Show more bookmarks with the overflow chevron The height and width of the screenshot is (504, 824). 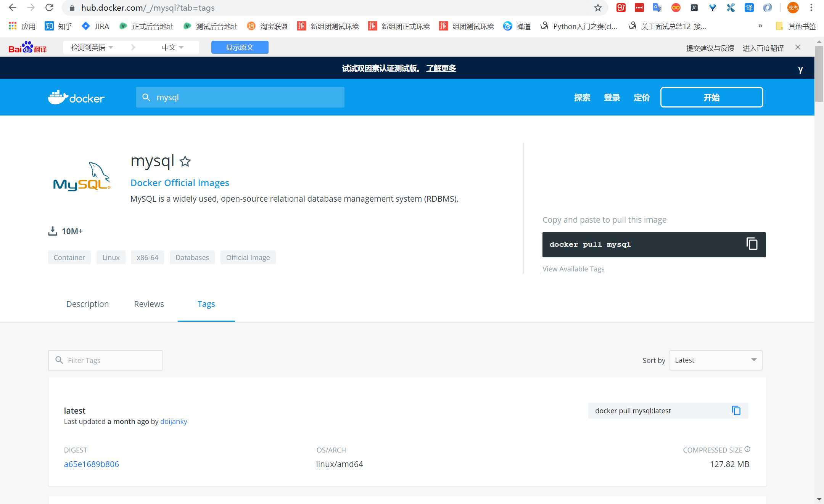tap(760, 26)
